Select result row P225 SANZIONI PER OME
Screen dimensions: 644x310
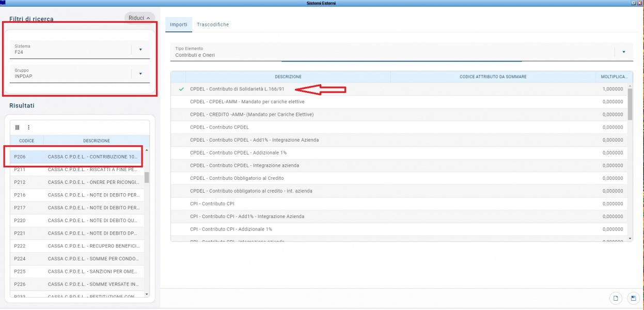[76, 272]
